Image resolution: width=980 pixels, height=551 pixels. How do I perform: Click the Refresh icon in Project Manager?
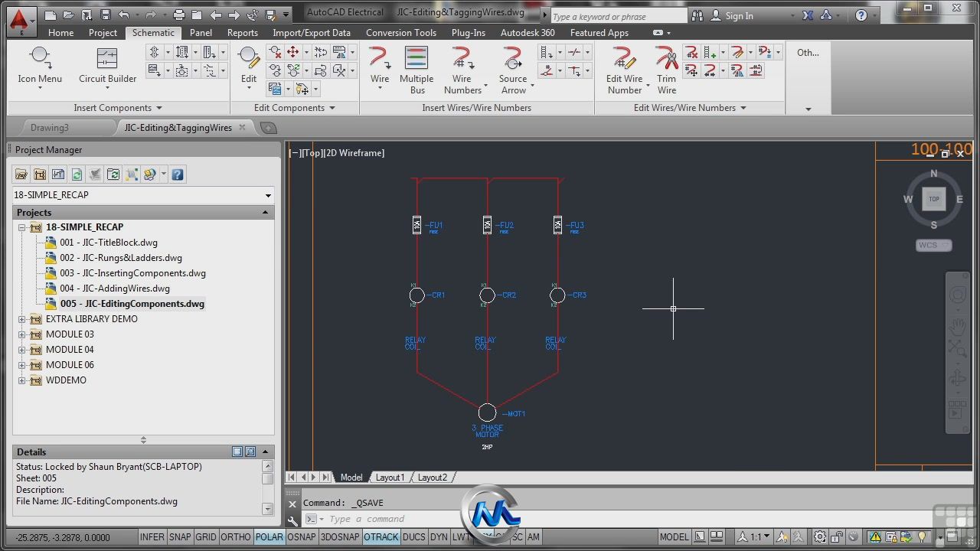click(x=77, y=174)
